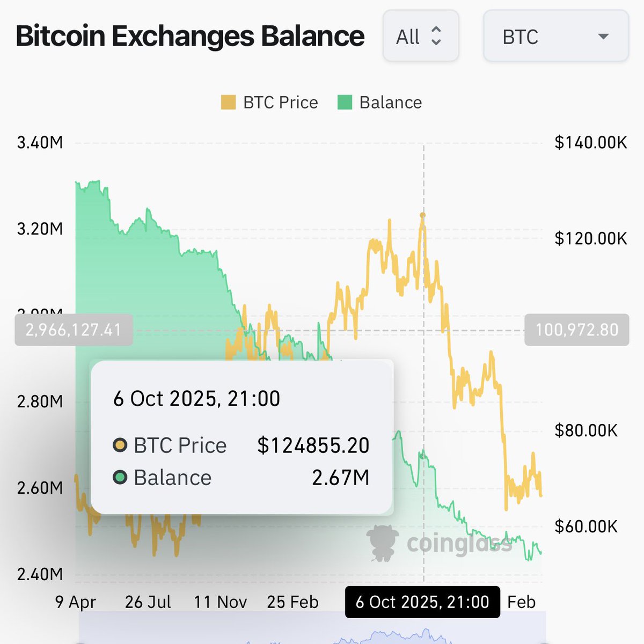Click the 6 Oct 2025 date axis label
The height and width of the screenshot is (644, 644).
click(x=422, y=602)
